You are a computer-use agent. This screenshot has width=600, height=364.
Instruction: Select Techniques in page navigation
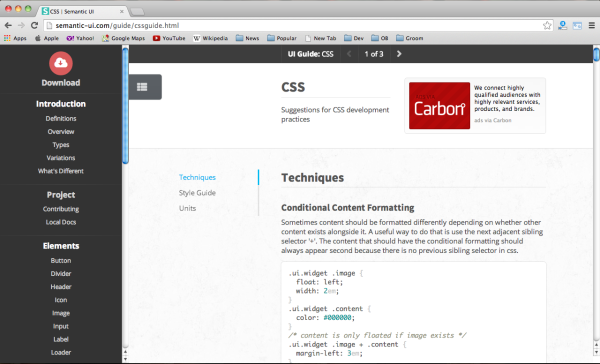tap(197, 177)
